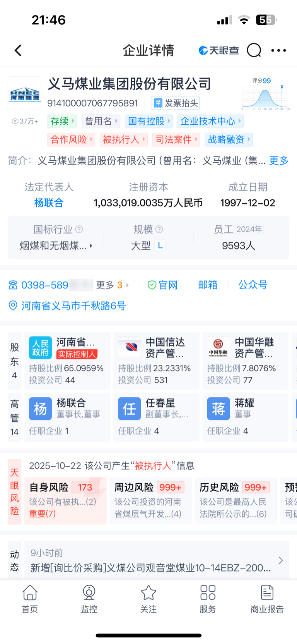Tap the battery indicator in status bar
The height and width of the screenshot is (644, 297).
[x=266, y=20]
